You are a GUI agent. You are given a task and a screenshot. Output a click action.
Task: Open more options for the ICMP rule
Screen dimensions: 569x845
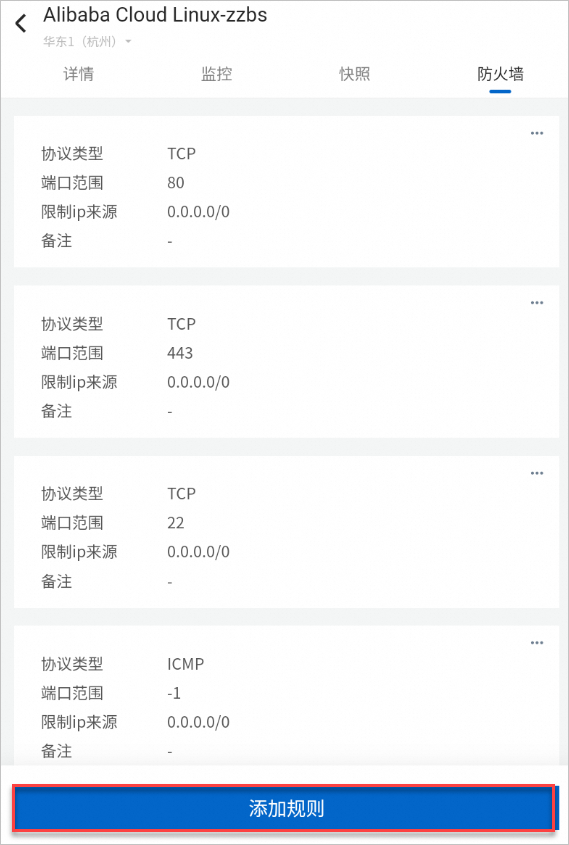537,642
